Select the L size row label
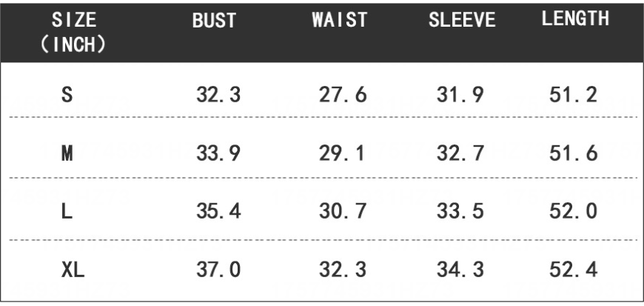Screen dimensions: 644x306 click(67, 211)
